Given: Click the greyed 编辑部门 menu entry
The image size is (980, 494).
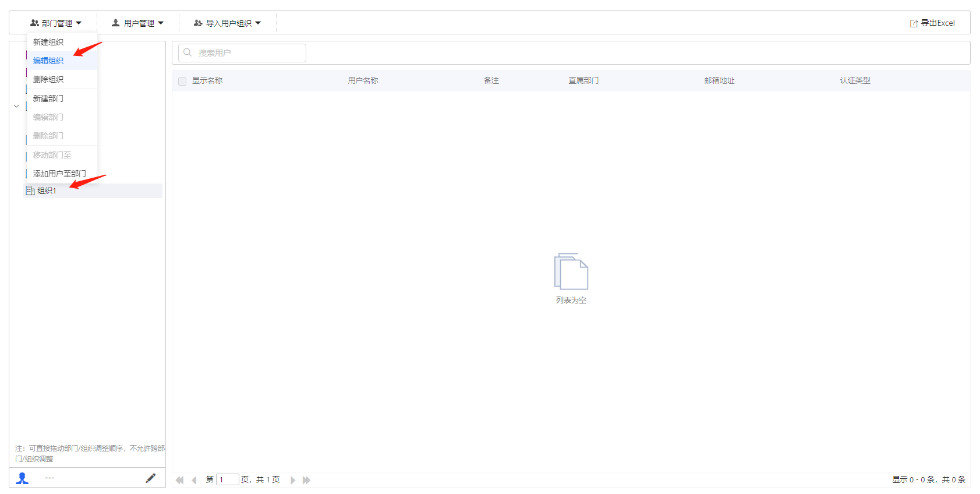Looking at the screenshot, I should click(62, 117).
